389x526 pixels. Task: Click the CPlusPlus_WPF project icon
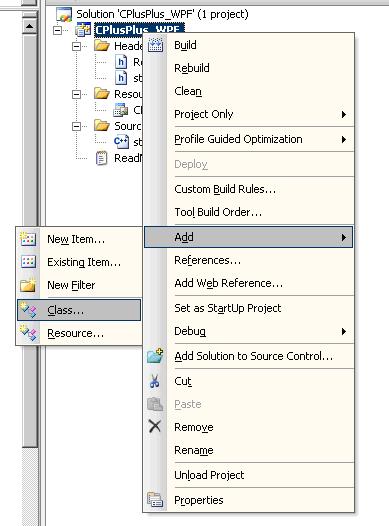coord(83,30)
